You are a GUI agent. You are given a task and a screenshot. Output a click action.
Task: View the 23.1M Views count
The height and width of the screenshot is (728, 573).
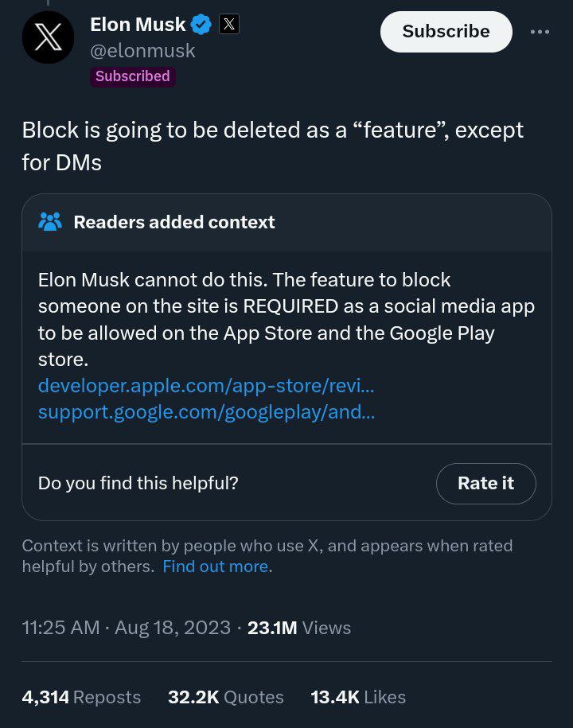(299, 628)
